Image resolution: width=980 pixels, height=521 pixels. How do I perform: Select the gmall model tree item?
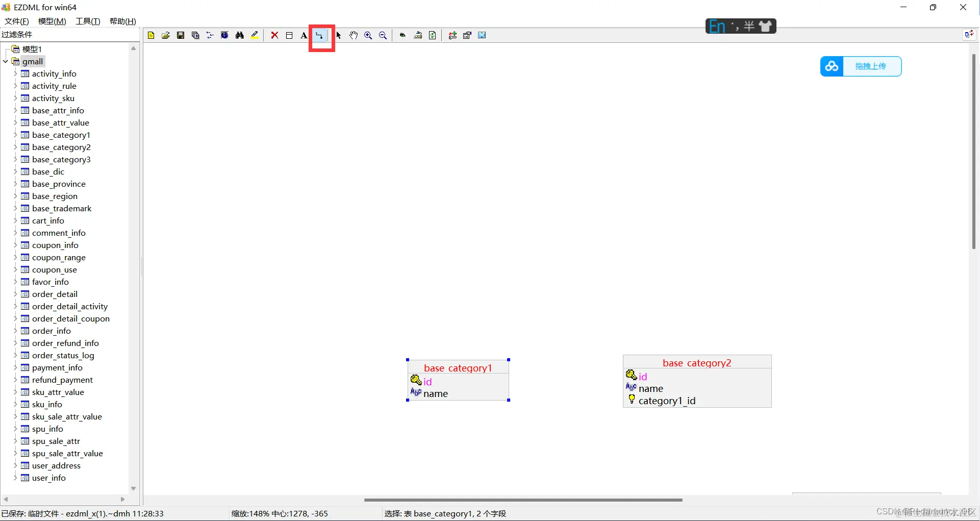click(x=33, y=61)
